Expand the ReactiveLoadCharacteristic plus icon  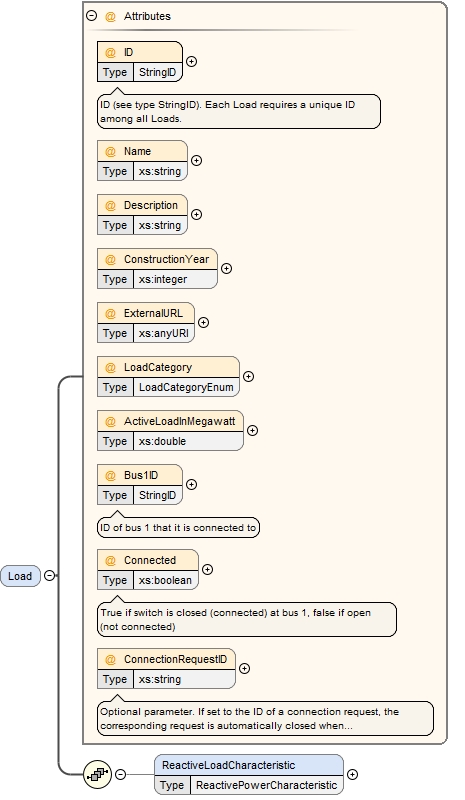click(x=352, y=774)
